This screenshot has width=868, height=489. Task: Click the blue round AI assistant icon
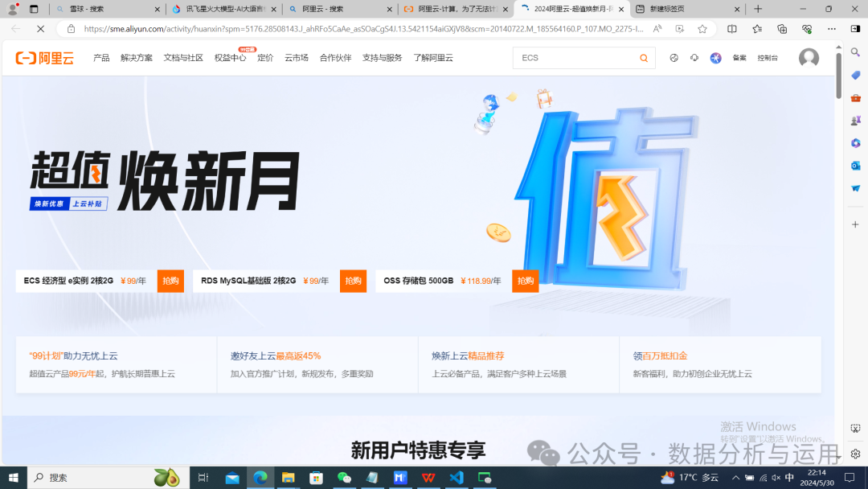pos(716,58)
